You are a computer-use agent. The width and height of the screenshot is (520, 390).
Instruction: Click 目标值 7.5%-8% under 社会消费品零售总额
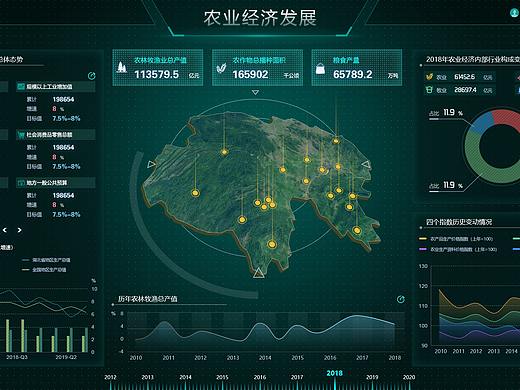(x=53, y=166)
